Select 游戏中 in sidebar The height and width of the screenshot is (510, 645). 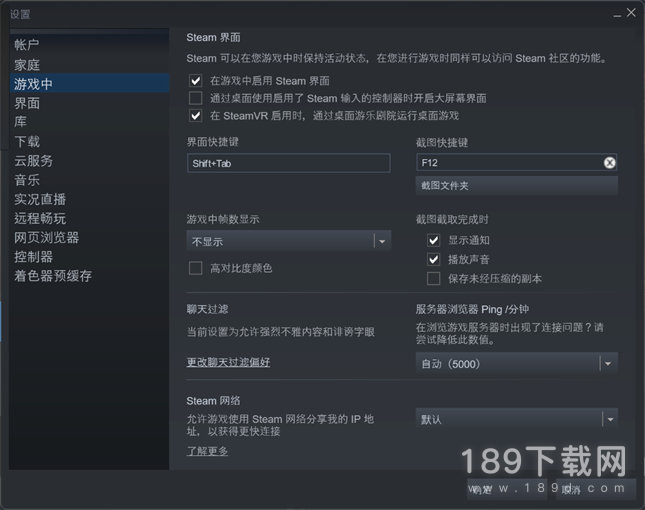pos(89,83)
